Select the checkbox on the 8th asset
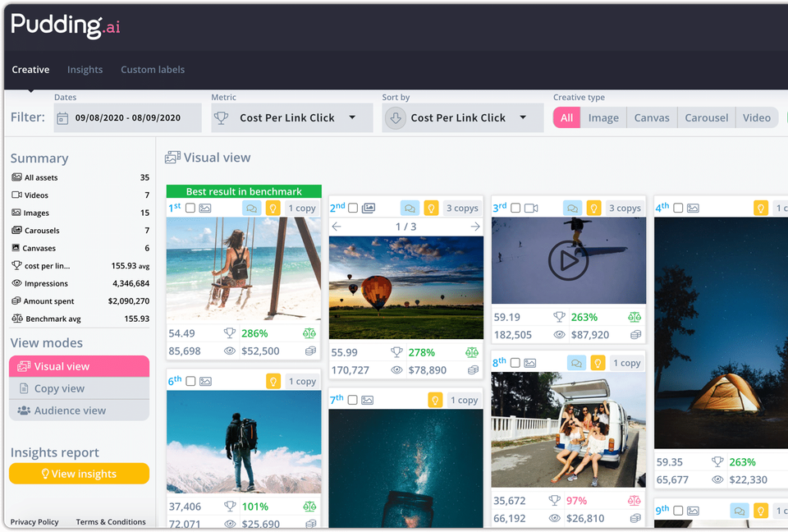 [x=515, y=362]
